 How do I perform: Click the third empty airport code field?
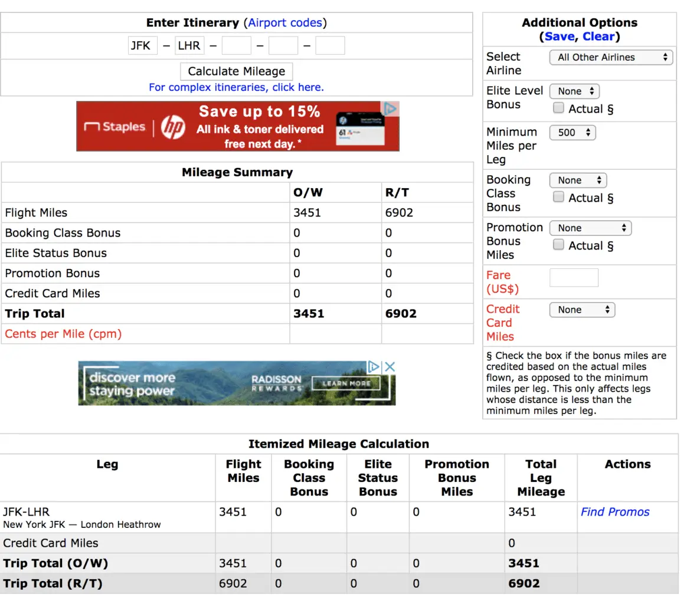click(x=330, y=45)
